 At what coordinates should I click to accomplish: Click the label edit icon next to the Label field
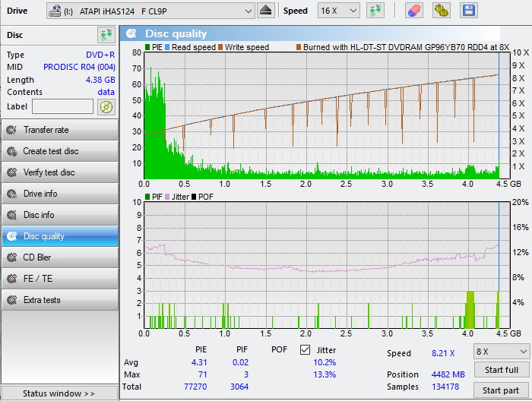[106, 106]
